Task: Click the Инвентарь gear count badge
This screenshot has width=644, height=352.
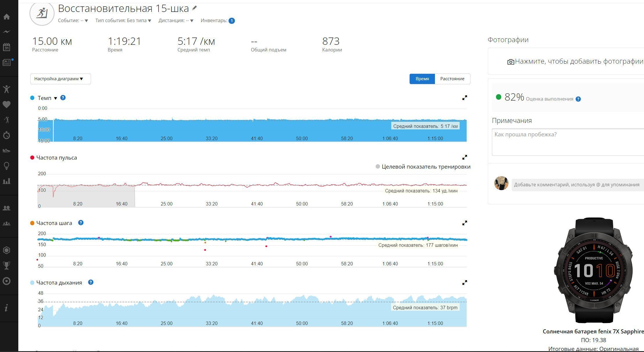Action: [231, 21]
